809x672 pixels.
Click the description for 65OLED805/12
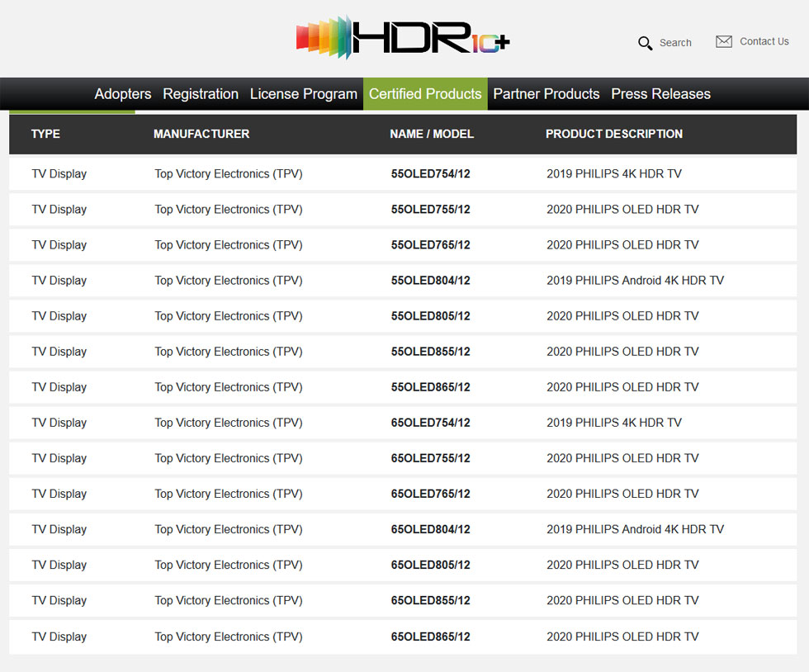pos(622,566)
